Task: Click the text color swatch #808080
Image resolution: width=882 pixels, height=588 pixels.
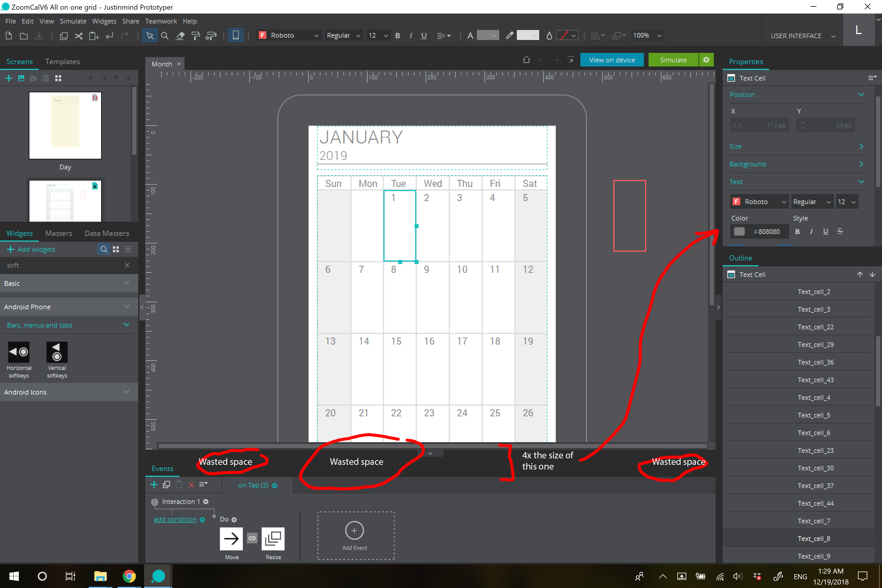Action: [x=739, y=232]
